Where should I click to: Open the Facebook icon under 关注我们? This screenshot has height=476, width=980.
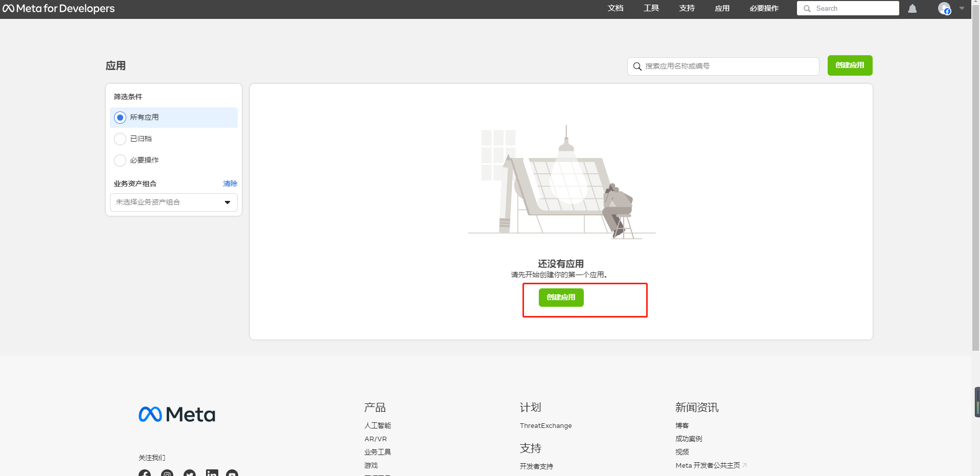[x=145, y=473]
